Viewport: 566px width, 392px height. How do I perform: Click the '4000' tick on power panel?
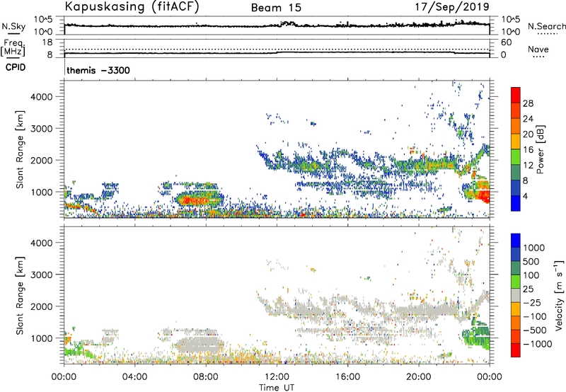point(42,97)
